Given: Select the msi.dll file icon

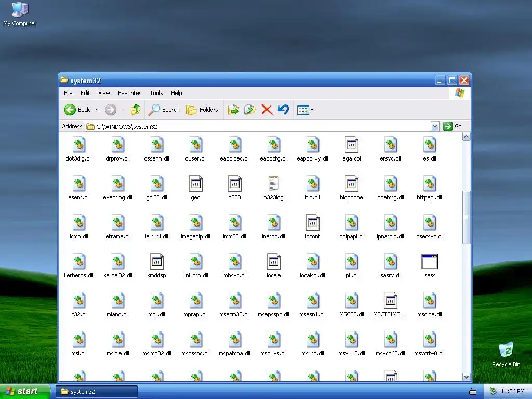Looking at the screenshot, I should pyautogui.click(x=79, y=340).
